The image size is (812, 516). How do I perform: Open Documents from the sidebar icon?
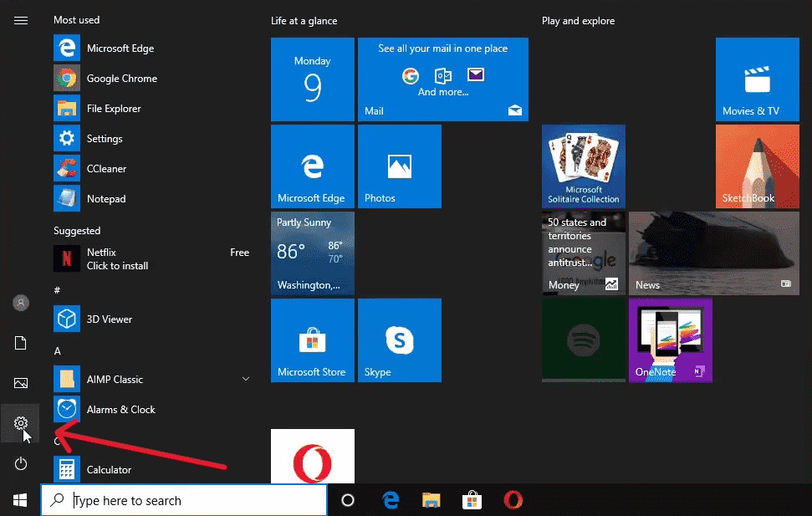[20, 343]
